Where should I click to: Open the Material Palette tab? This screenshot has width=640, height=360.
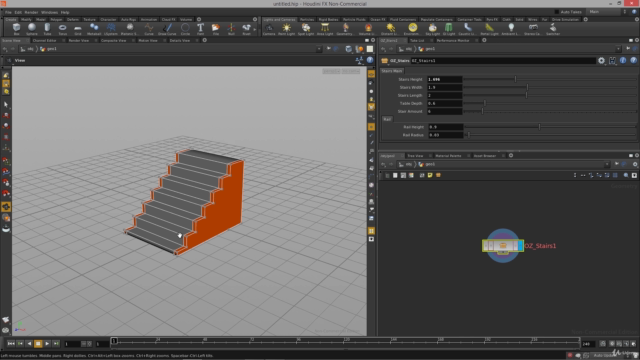tap(448, 156)
